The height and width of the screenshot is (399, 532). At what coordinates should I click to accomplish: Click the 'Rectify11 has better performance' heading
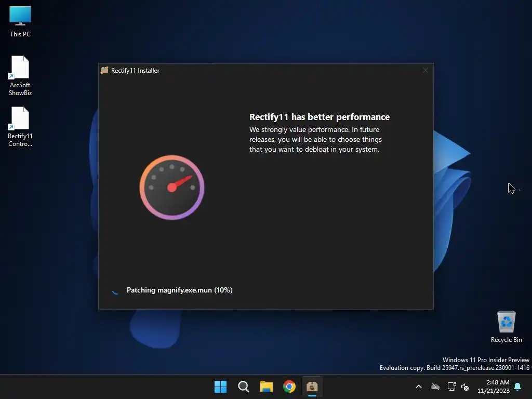pyautogui.click(x=320, y=117)
